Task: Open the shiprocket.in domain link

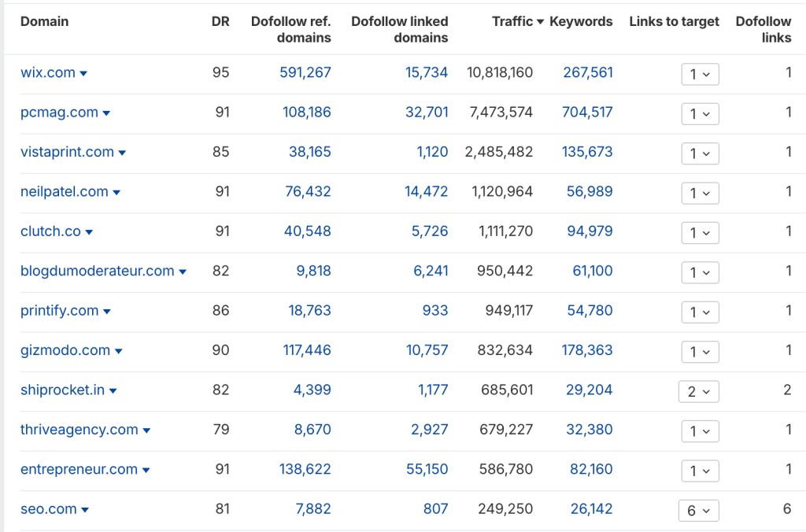Action: click(x=63, y=390)
